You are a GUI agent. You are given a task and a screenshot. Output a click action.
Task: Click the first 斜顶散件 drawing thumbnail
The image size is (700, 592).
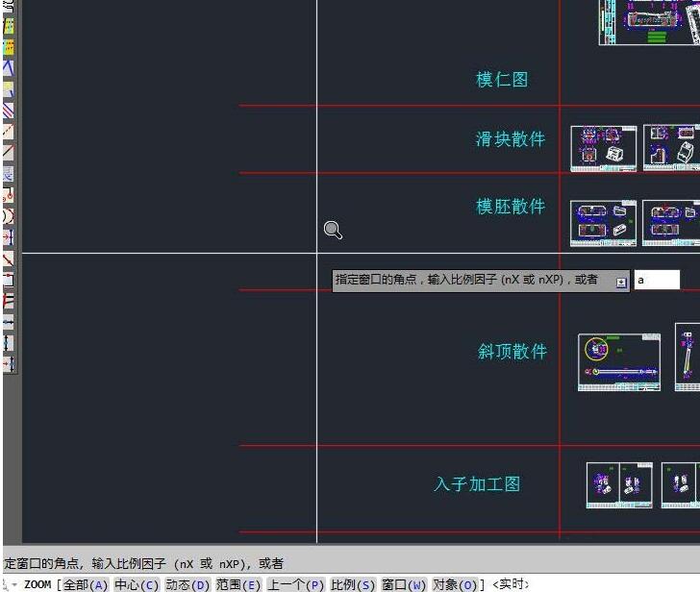click(619, 362)
